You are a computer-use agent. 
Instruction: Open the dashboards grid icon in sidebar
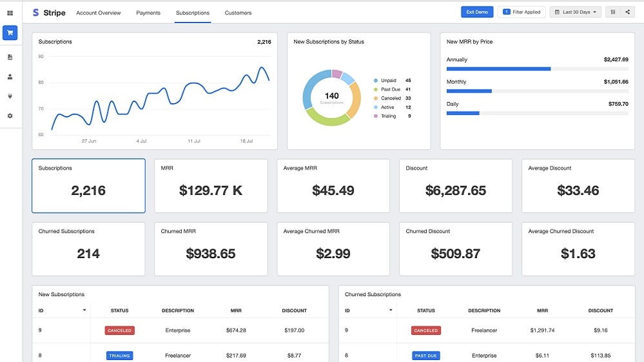pyautogui.click(x=10, y=13)
